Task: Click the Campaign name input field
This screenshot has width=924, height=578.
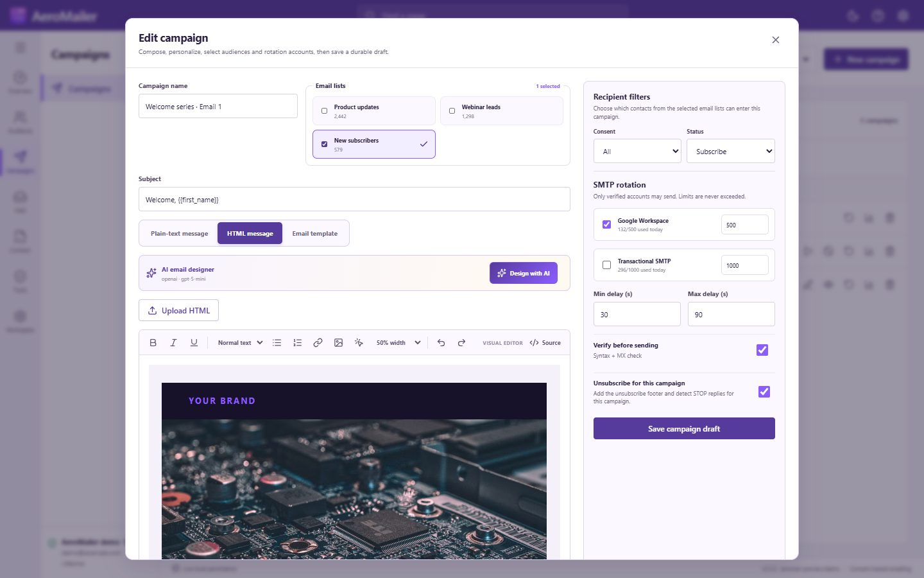Action: (x=218, y=106)
